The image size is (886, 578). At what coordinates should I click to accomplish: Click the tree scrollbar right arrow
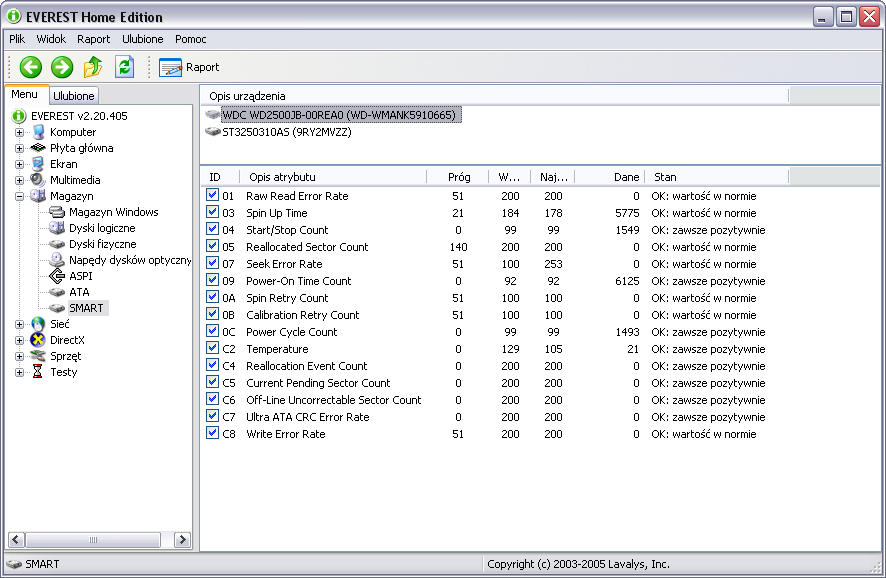point(182,540)
